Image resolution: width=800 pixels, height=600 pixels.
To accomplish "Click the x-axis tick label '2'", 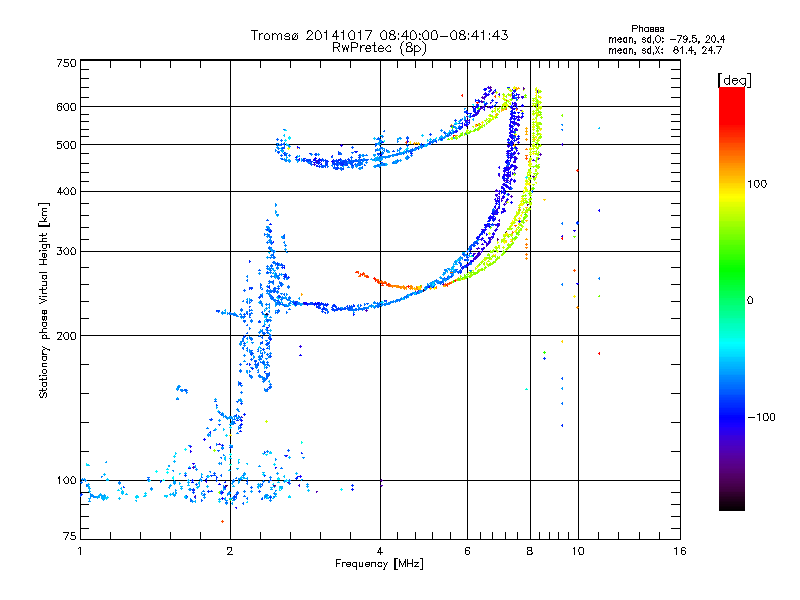I will (x=230, y=551).
